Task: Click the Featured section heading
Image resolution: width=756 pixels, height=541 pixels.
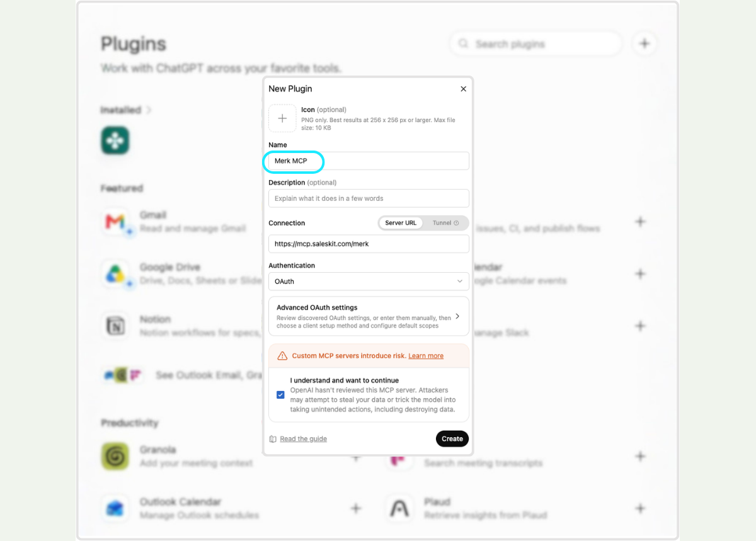Action: point(122,188)
